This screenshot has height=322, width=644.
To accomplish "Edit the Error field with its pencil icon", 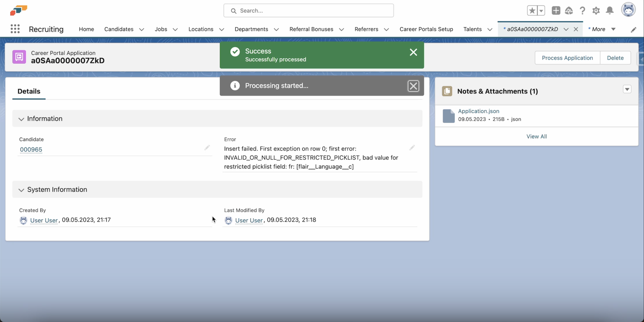I will click(412, 148).
